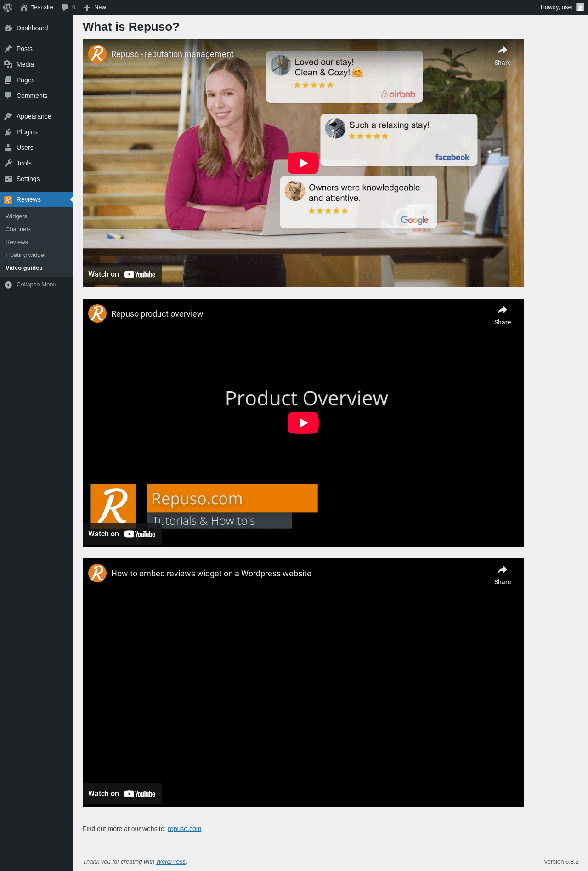Watch embed widget video on YouTube
Viewport: 588px width, 871px height.
[122, 794]
